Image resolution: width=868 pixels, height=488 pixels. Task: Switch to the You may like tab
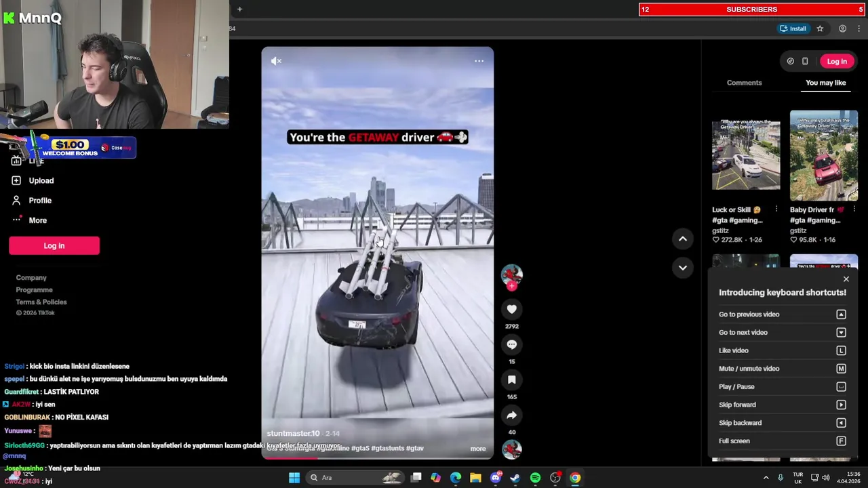825,83
